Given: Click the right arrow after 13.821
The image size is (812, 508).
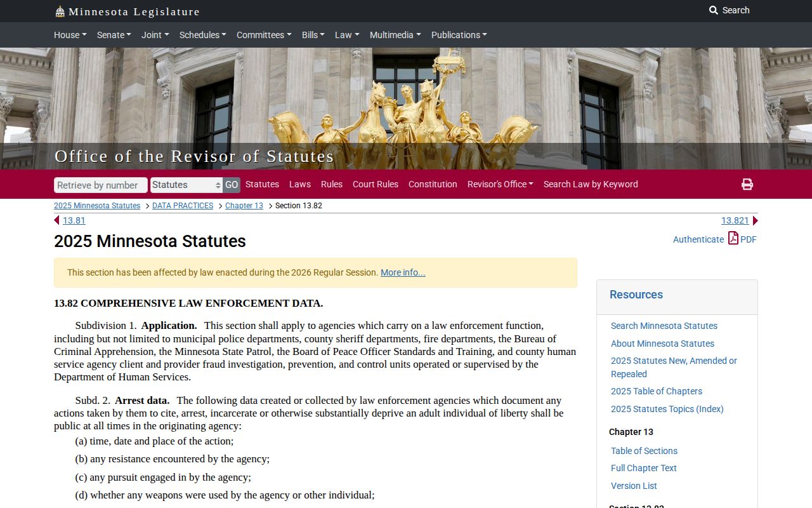Looking at the screenshot, I should [x=755, y=220].
